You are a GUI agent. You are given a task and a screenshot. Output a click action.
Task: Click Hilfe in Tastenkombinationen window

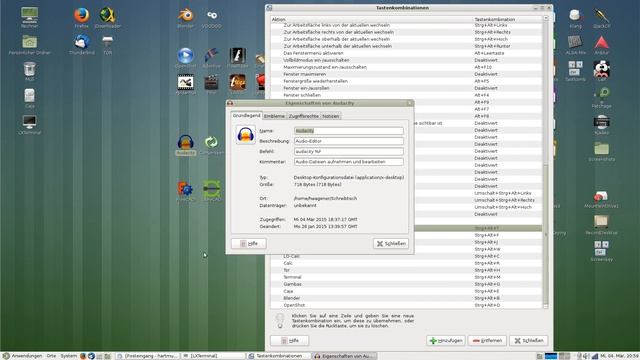point(289,340)
